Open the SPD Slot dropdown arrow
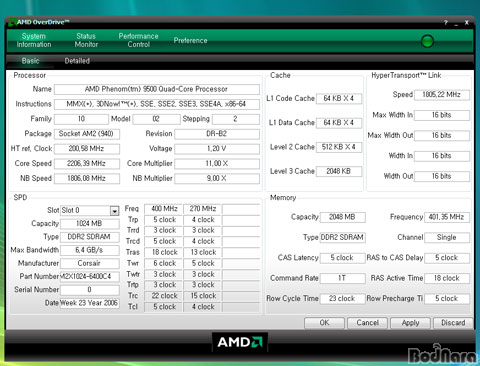Image resolution: width=480 pixels, height=366 pixels. pyautogui.click(x=114, y=211)
